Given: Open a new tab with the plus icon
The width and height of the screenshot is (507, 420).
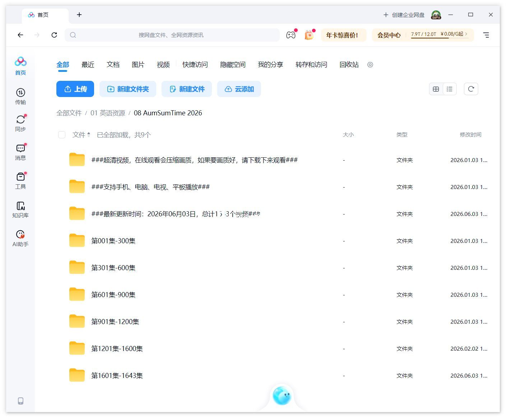Looking at the screenshot, I should point(79,15).
